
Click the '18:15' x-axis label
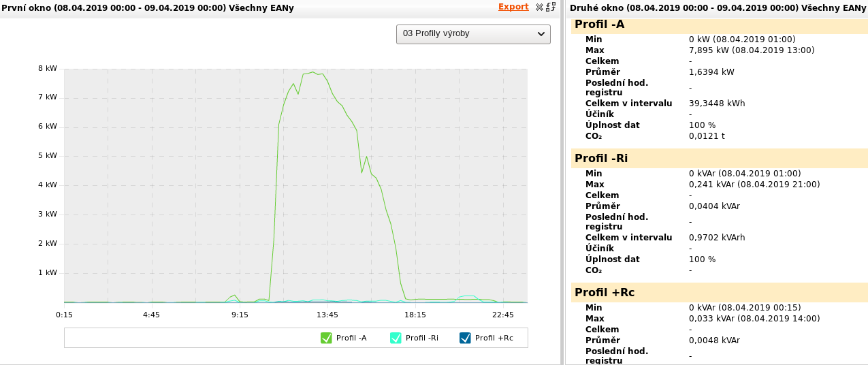(x=415, y=315)
